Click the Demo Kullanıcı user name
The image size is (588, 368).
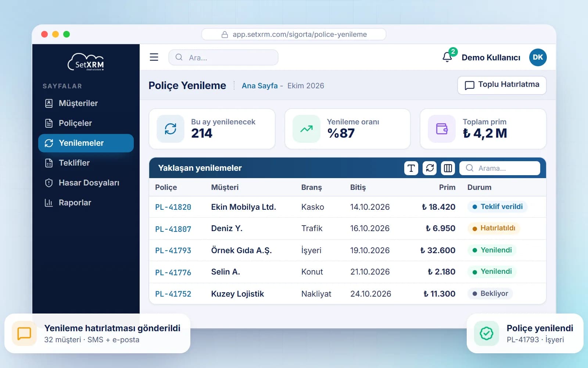click(491, 57)
